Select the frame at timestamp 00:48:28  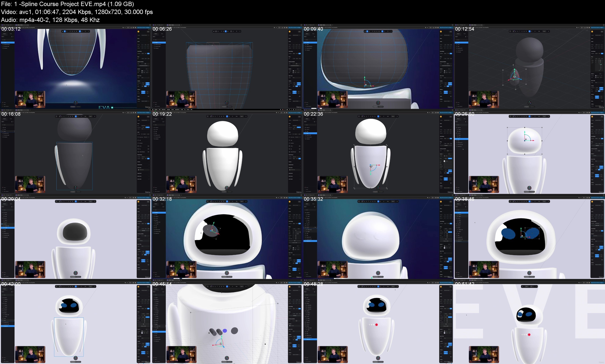point(378,321)
